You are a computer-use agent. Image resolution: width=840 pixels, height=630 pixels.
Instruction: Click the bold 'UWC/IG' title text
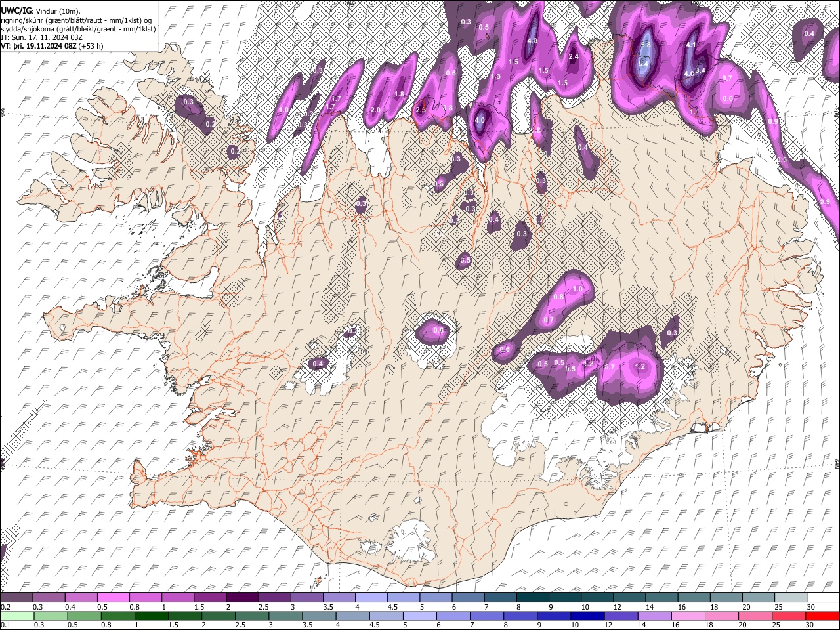pos(15,10)
